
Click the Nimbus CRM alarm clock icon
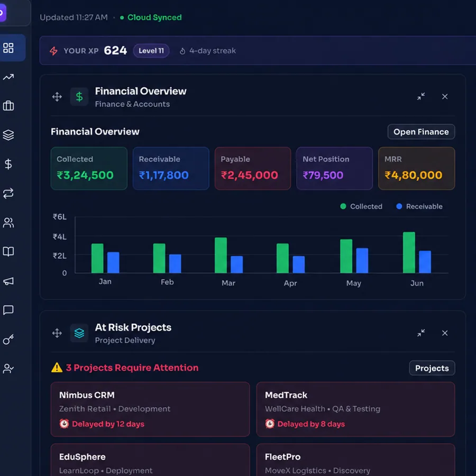(x=64, y=424)
